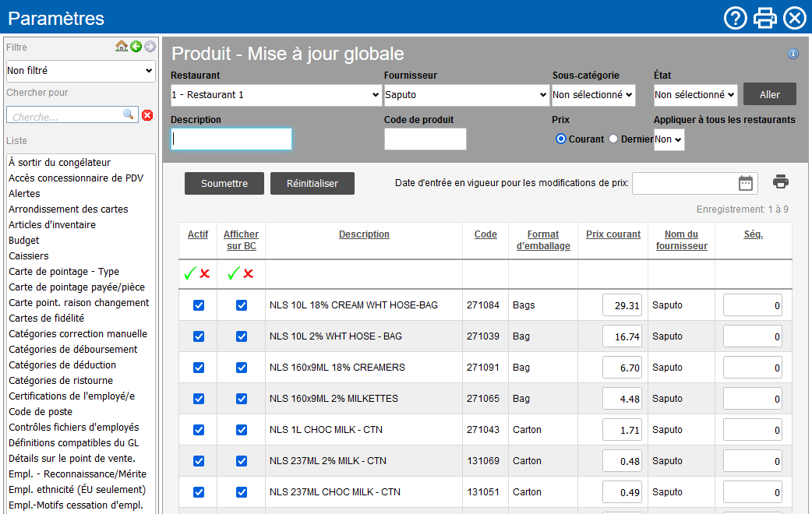
Task: Click green checkmark under Actif column
Action: tap(190, 273)
